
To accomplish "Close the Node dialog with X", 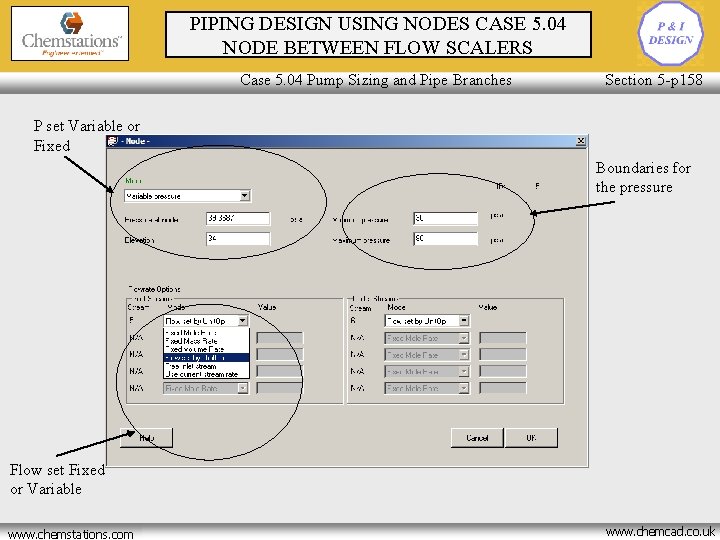I will click(580, 141).
